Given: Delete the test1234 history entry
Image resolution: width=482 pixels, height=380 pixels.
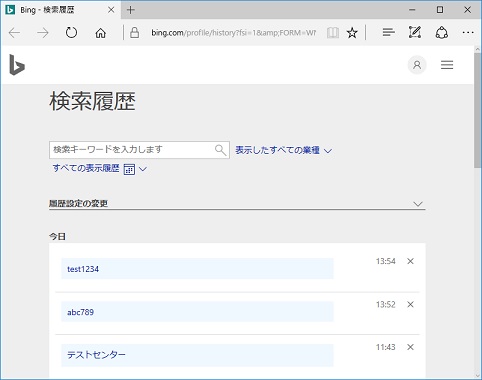Looking at the screenshot, I should pyautogui.click(x=410, y=261).
